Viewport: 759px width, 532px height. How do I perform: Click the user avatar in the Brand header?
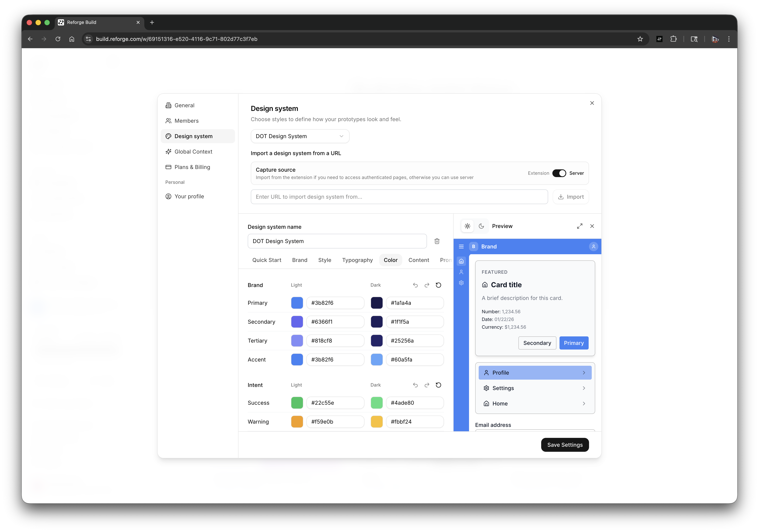[593, 247]
